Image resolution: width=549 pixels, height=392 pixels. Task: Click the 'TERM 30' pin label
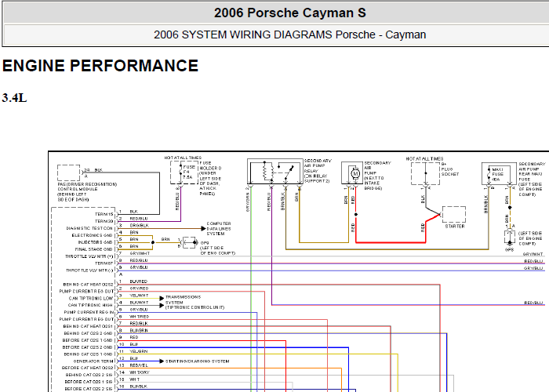tap(104, 221)
